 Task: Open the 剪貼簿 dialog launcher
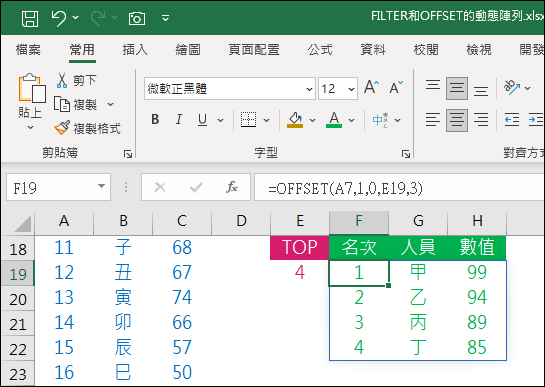pyautogui.click(x=128, y=154)
